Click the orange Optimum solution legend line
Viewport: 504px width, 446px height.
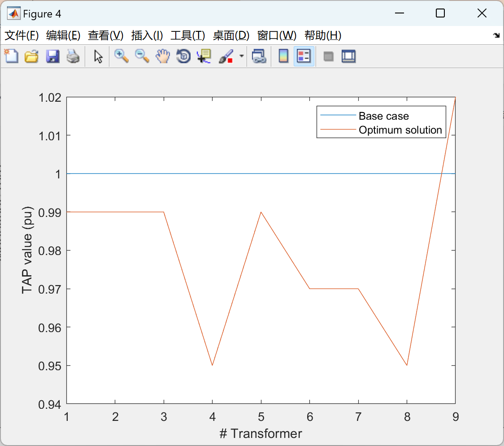pyautogui.click(x=338, y=129)
